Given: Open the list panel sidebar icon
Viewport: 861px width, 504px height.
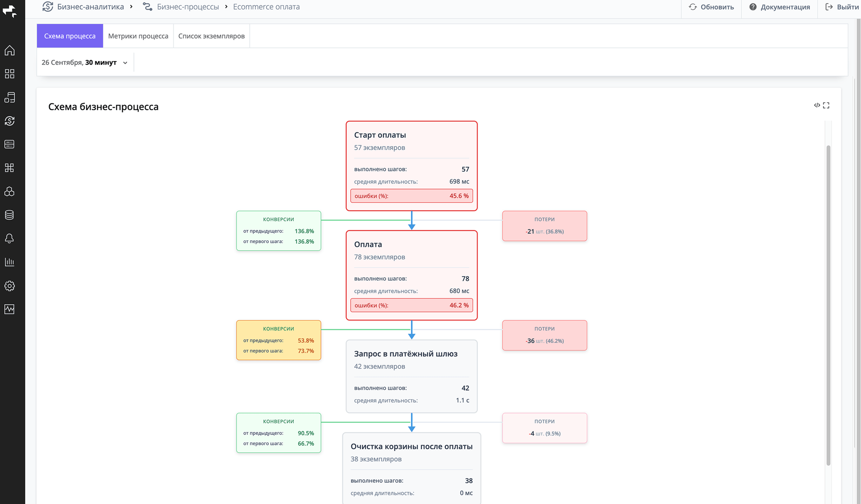Looking at the screenshot, I should (x=10, y=144).
